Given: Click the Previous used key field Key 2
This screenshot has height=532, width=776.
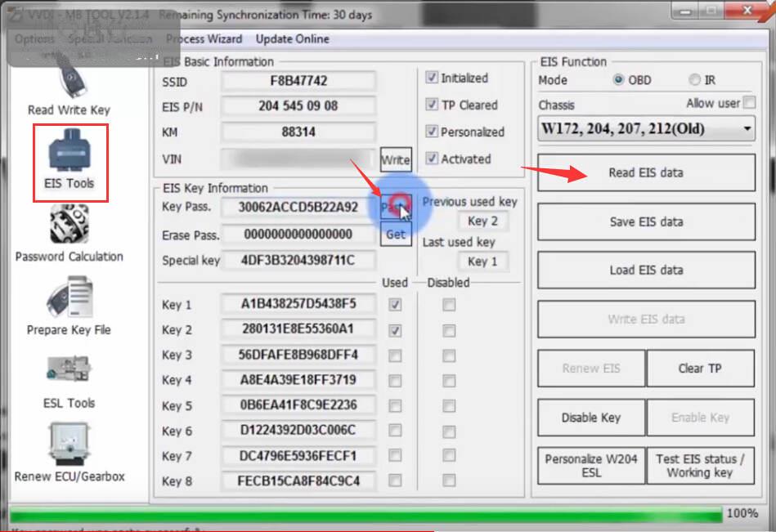Looking at the screenshot, I should (x=483, y=221).
